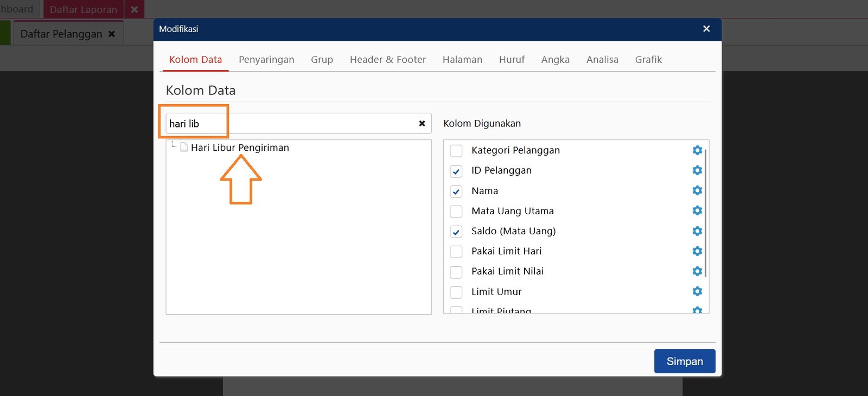Uncheck the ID Pelanggan column
Screen dimensions: 868x396
(x=456, y=171)
